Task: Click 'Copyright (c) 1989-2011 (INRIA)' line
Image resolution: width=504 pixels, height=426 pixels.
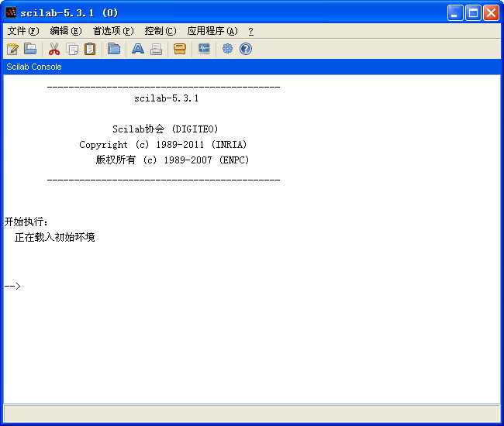Action: (163, 145)
